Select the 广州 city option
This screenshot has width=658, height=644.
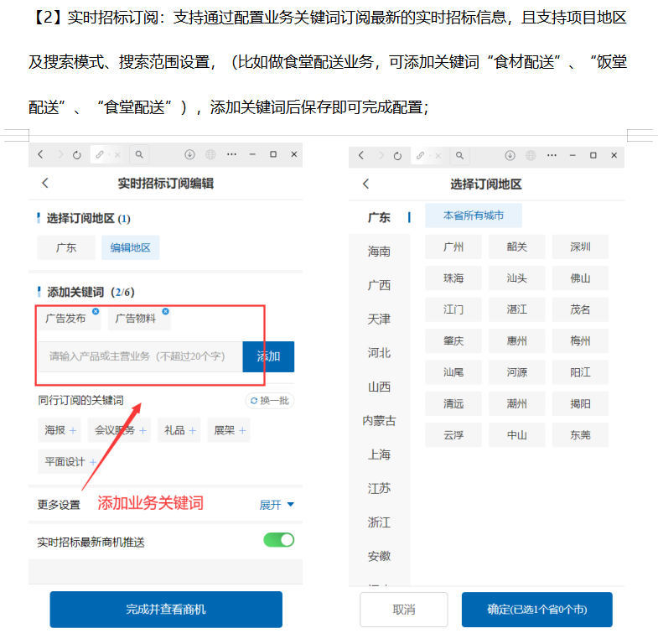(453, 247)
